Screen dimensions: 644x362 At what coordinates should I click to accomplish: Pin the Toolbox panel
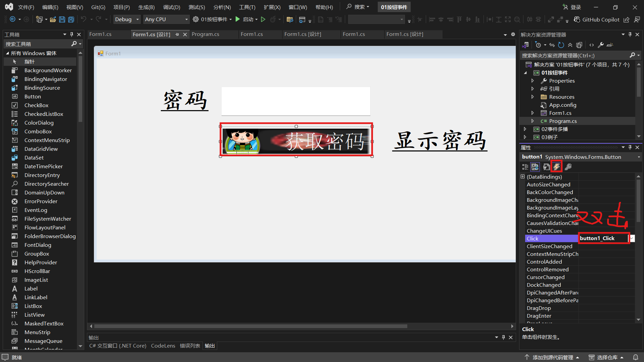72,34
